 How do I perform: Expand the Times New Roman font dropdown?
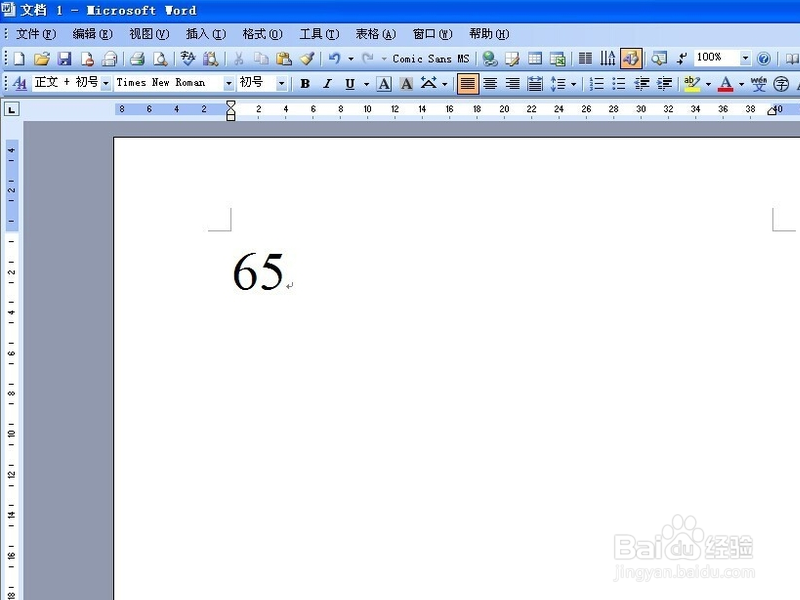click(x=229, y=83)
